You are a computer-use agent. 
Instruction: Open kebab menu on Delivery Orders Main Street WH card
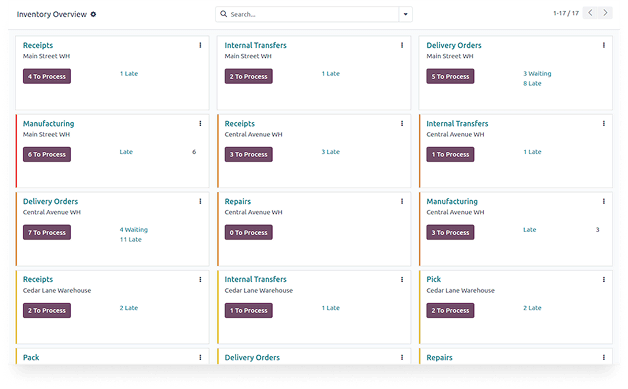click(604, 45)
